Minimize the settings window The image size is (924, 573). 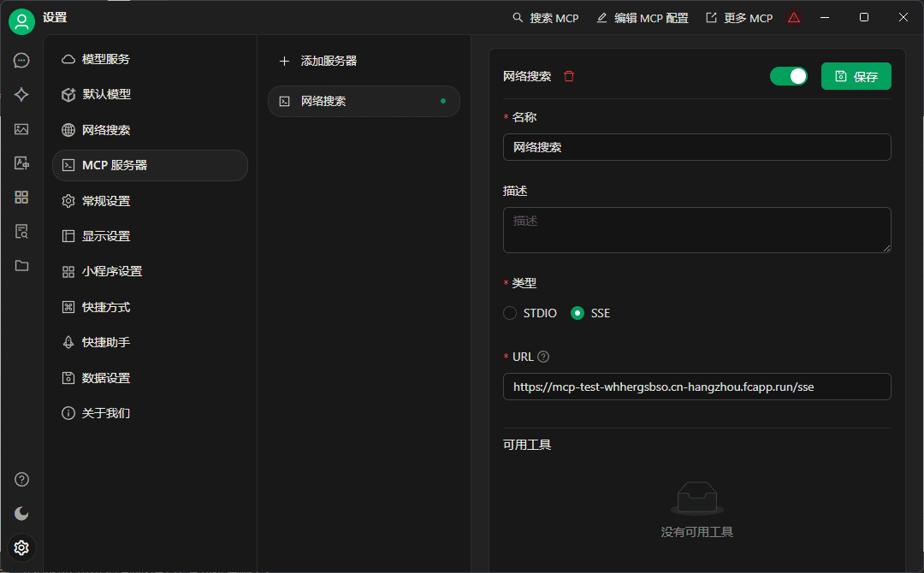[x=825, y=18]
